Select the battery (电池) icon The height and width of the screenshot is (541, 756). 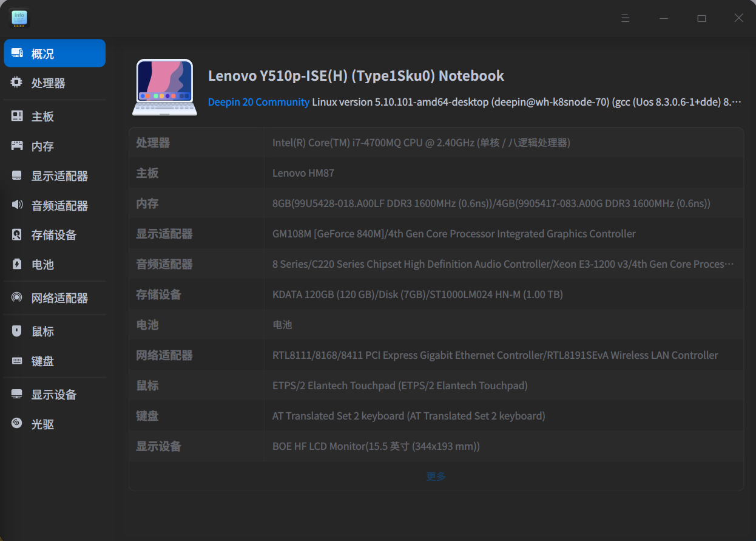pyautogui.click(x=16, y=264)
